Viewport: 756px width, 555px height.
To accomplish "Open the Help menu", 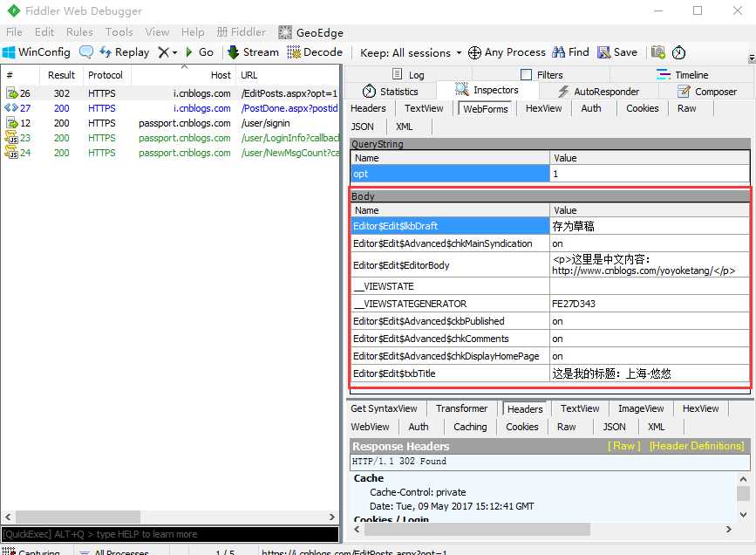I will tap(193, 32).
